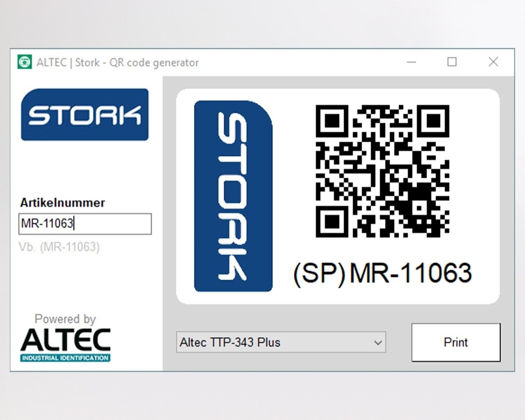Click the ALTEC logo under Powered by
525x420 pixels.
pyautogui.click(x=66, y=340)
